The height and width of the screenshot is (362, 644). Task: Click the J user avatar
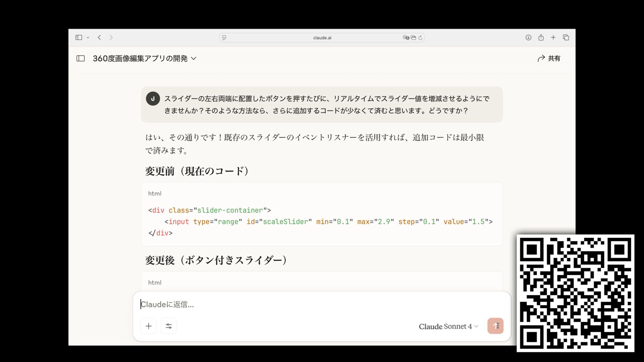[153, 99]
